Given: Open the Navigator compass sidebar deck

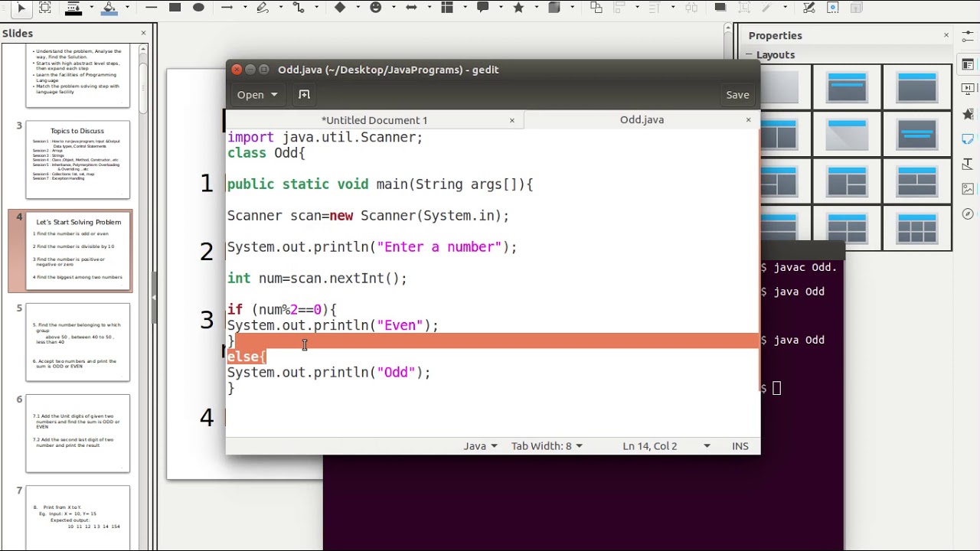Looking at the screenshot, I should coord(969,214).
